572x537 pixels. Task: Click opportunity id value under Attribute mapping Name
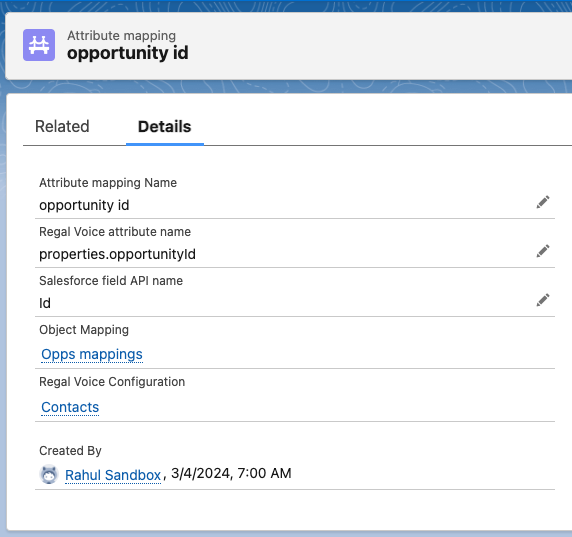(x=84, y=205)
